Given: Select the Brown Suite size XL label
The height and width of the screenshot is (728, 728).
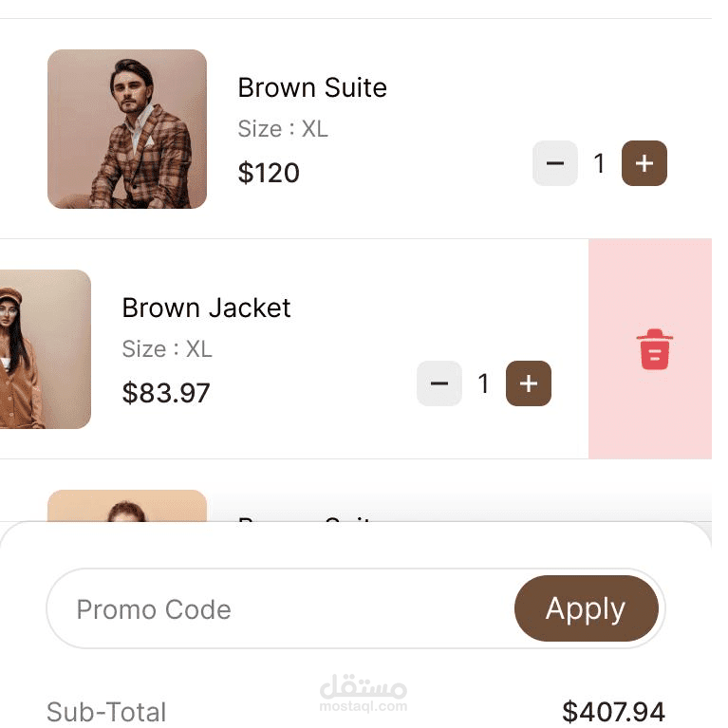Looking at the screenshot, I should click(283, 129).
